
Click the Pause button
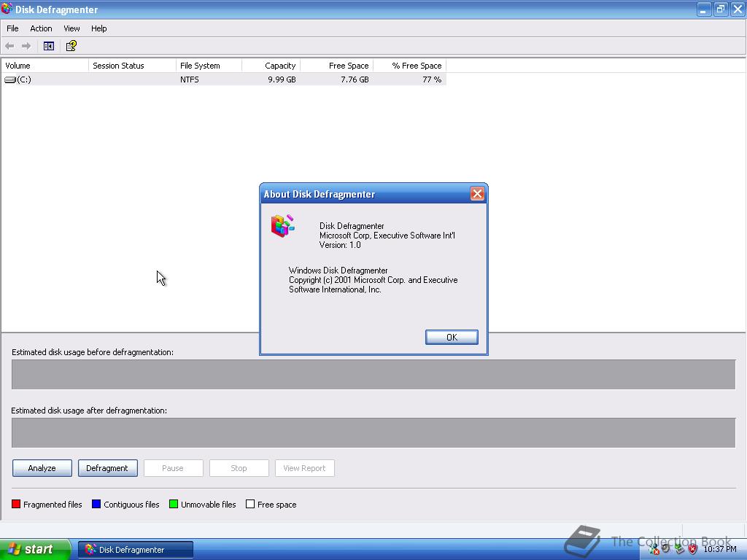click(x=173, y=468)
